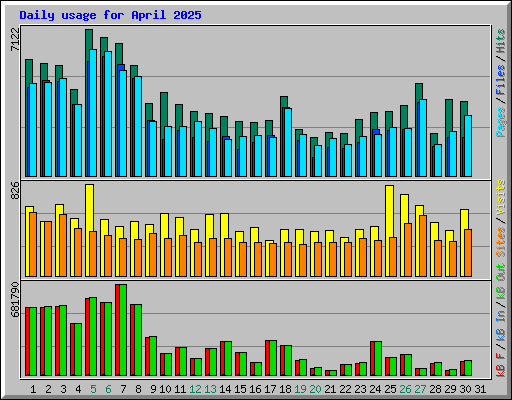The image size is (512, 400).
Task: Click the chart title 'Daily usage for April 2025'
Action: [x=110, y=15]
